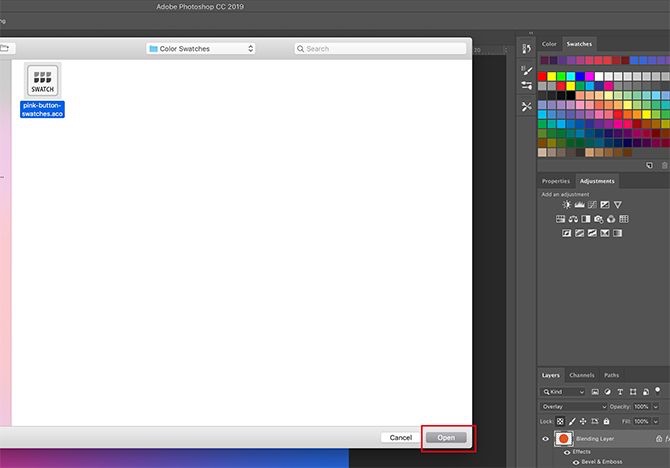The image size is (670, 468).
Task: Click the create new swatch icon
Action: coord(649,165)
